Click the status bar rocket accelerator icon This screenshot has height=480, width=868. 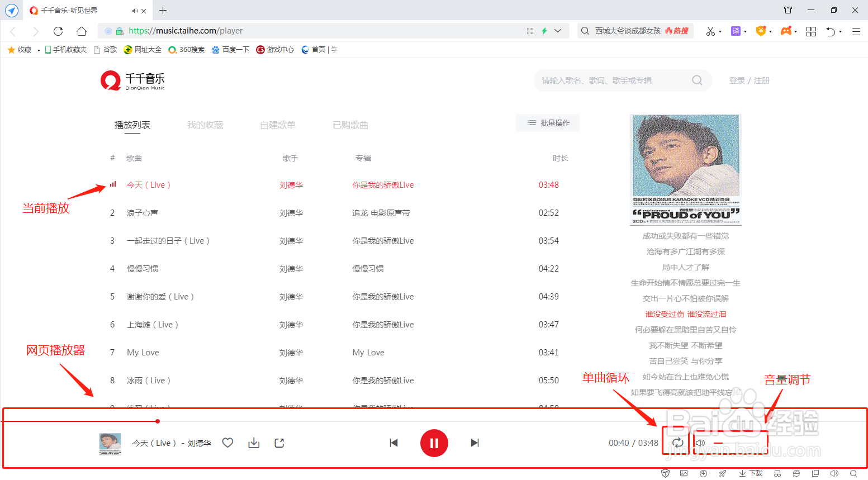pyautogui.click(x=722, y=473)
